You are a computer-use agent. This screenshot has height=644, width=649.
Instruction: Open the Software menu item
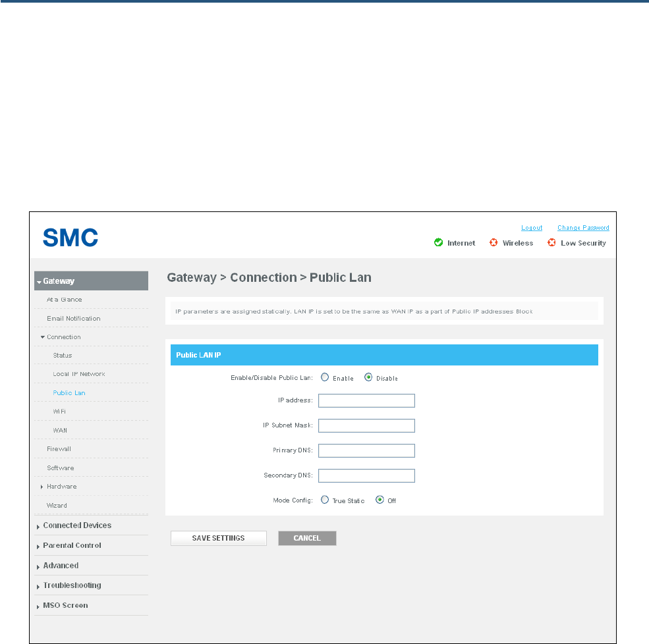[x=61, y=468]
